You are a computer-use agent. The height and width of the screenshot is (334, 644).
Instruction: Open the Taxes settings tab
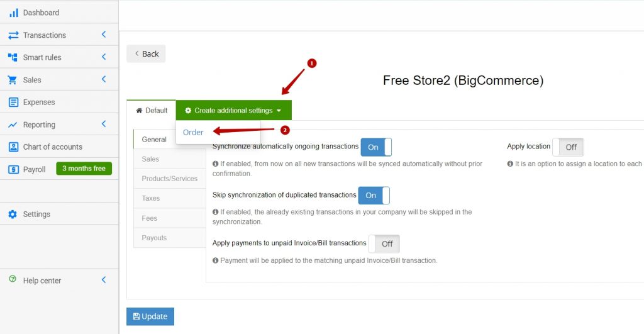click(169, 198)
